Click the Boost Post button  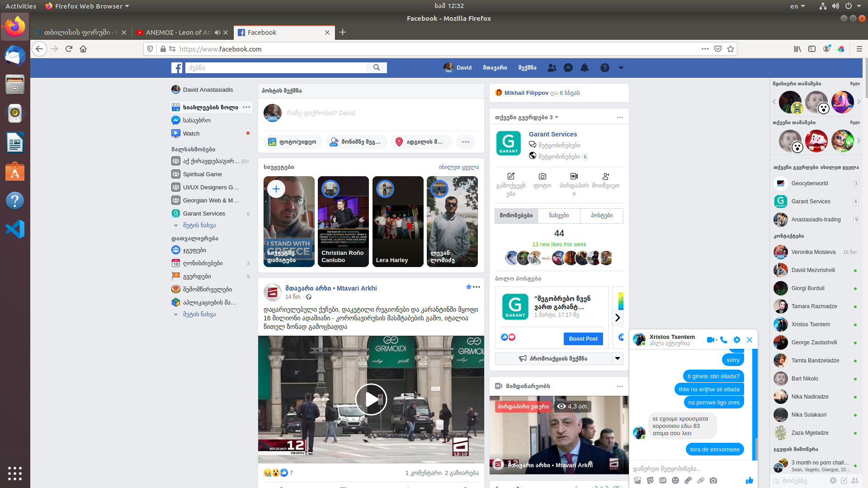[583, 339]
